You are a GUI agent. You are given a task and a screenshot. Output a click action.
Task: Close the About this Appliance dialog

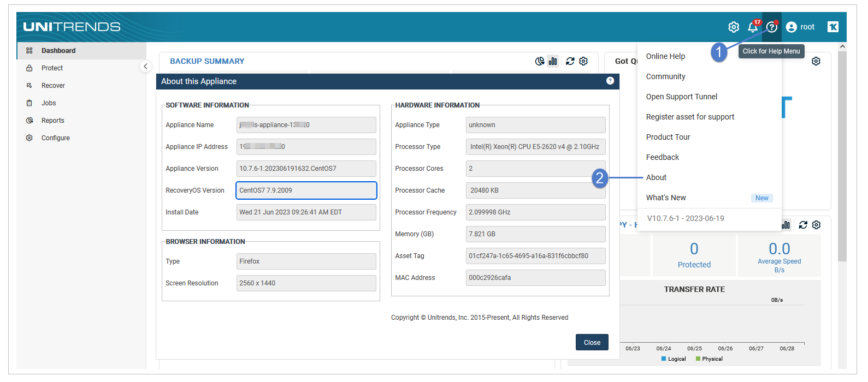[x=592, y=342]
